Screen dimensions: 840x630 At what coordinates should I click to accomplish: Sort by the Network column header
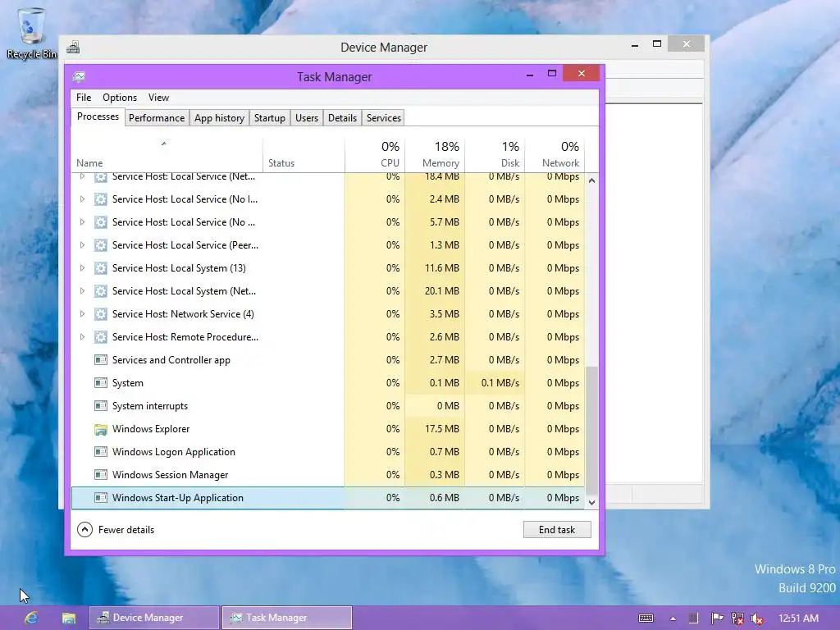[555, 155]
